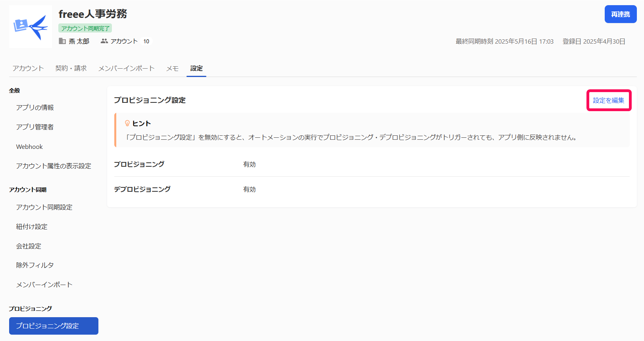Viewport: 644px width, 341px height.
Task: Click the 最終同期時刻 2025年5月16日 17:03 text
Action: (x=504, y=41)
